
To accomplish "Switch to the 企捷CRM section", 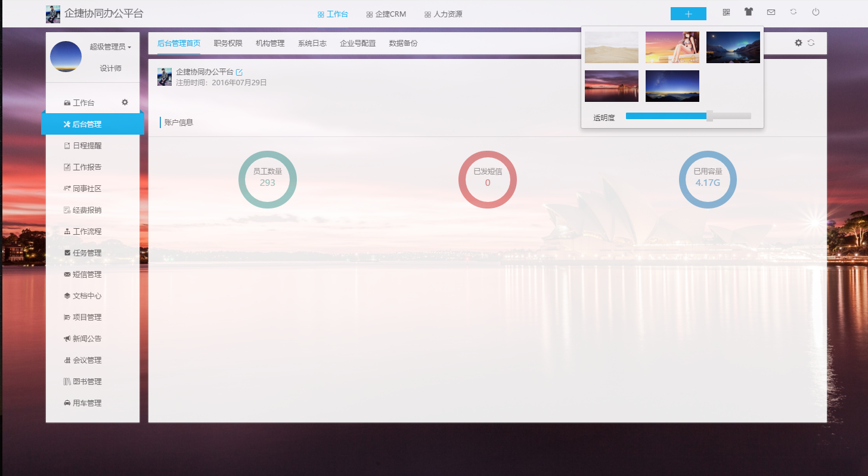I will coord(386,13).
